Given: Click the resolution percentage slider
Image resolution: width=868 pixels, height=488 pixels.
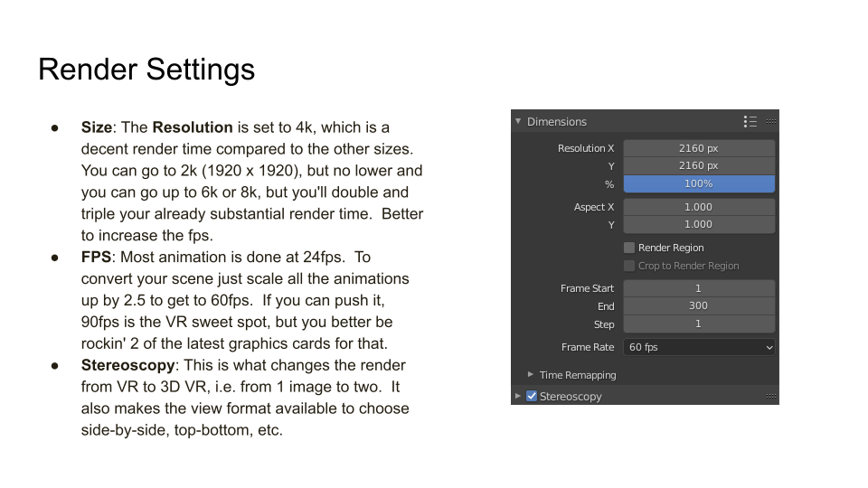Looking at the screenshot, I should click(x=699, y=183).
